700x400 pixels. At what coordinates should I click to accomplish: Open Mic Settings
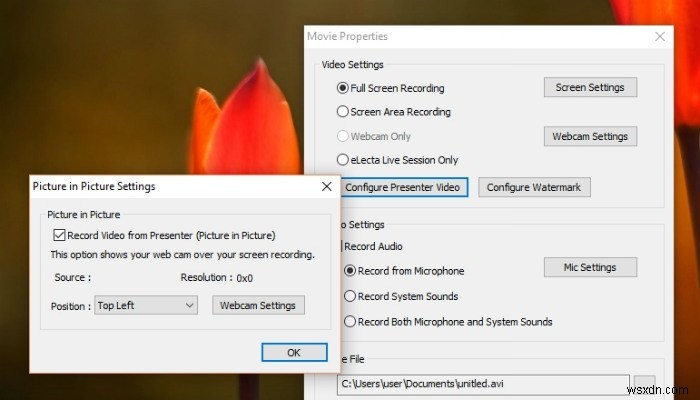coord(590,267)
